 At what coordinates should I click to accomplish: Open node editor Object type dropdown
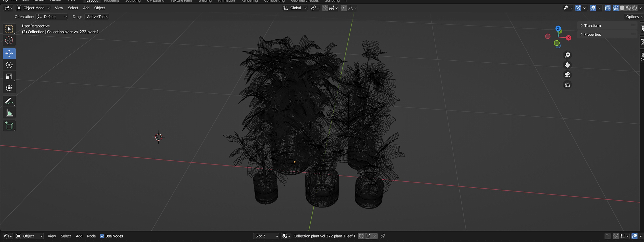pos(29,236)
